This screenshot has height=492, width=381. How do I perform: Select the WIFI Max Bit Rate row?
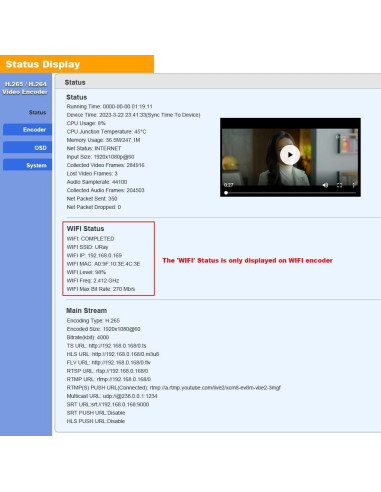[101, 289]
